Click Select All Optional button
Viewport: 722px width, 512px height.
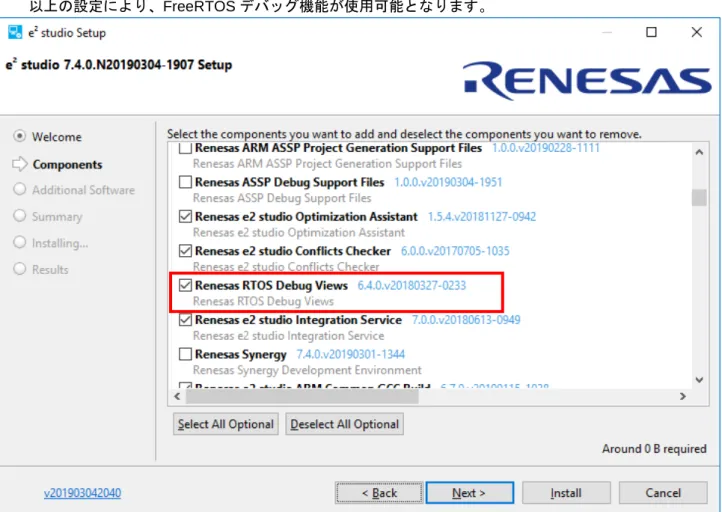(x=226, y=424)
